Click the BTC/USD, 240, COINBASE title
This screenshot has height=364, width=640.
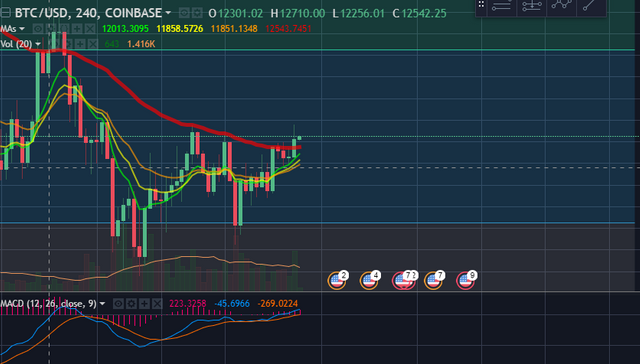tap(88, 13)
